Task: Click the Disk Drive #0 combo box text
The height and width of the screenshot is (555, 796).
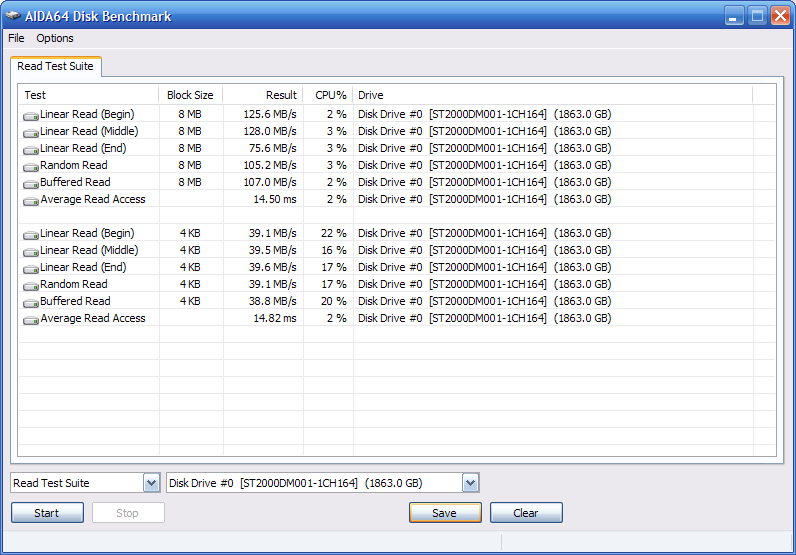Action: point(295,483)
